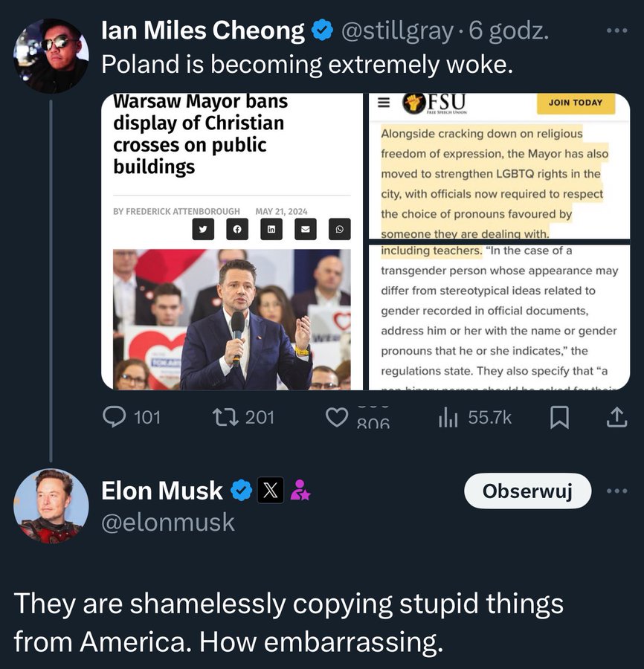Click the @stillgray username link

[397, 31]
